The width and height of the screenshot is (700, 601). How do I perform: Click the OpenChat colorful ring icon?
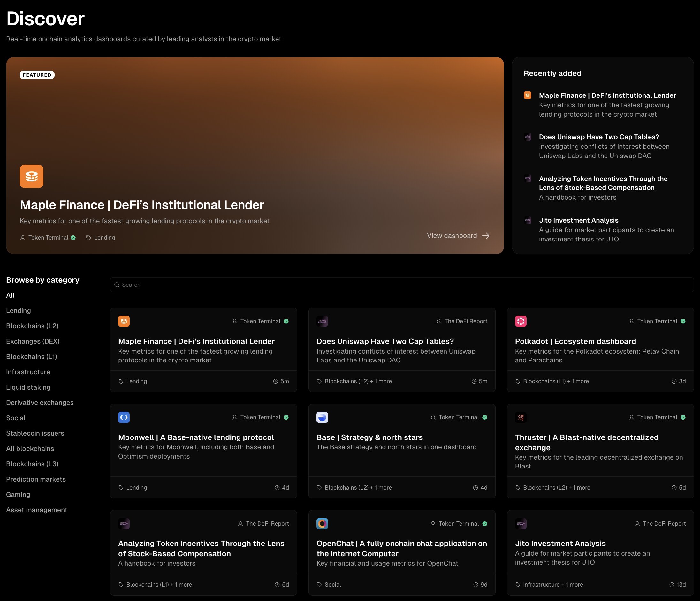point(322,524)
